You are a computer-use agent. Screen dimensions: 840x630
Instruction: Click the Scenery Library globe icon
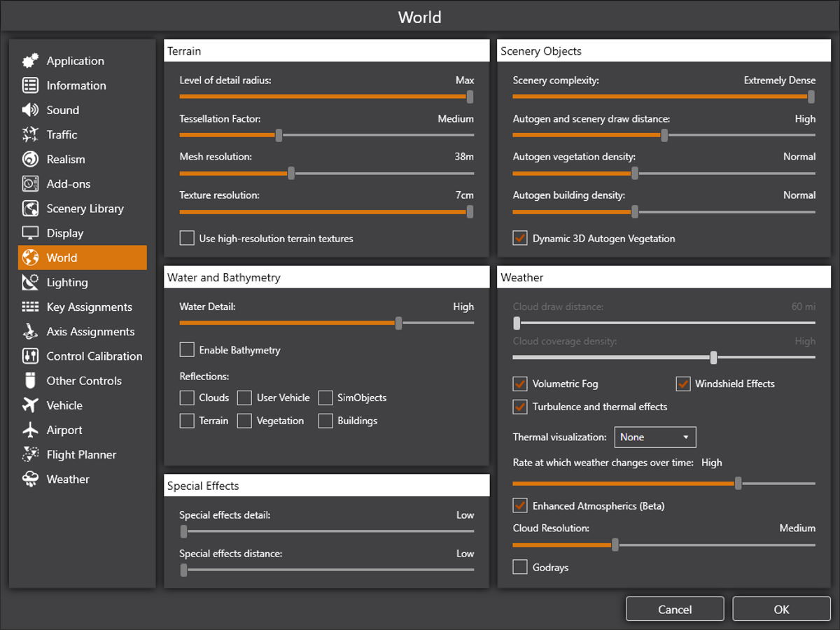pyautogui.click(x=30, y=209)
